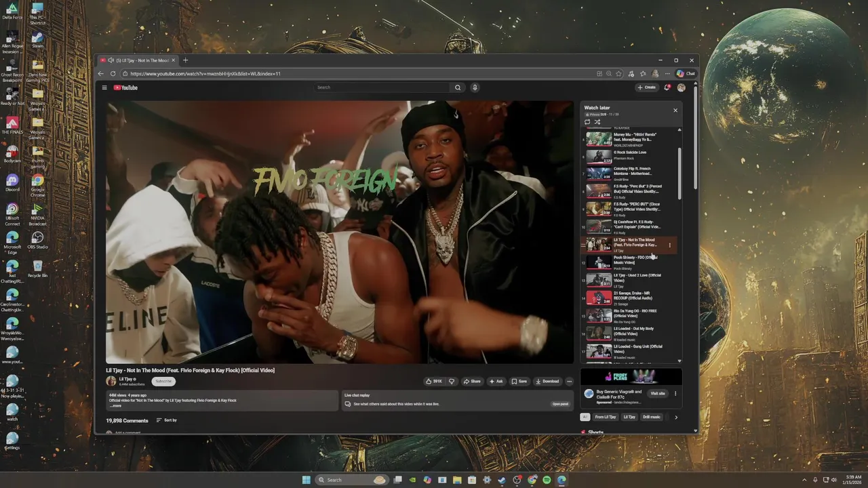Viewport: 868px width, 488px height.
Task: Like the video with thumbs up 591K
Action: click(x=434, y=381)
